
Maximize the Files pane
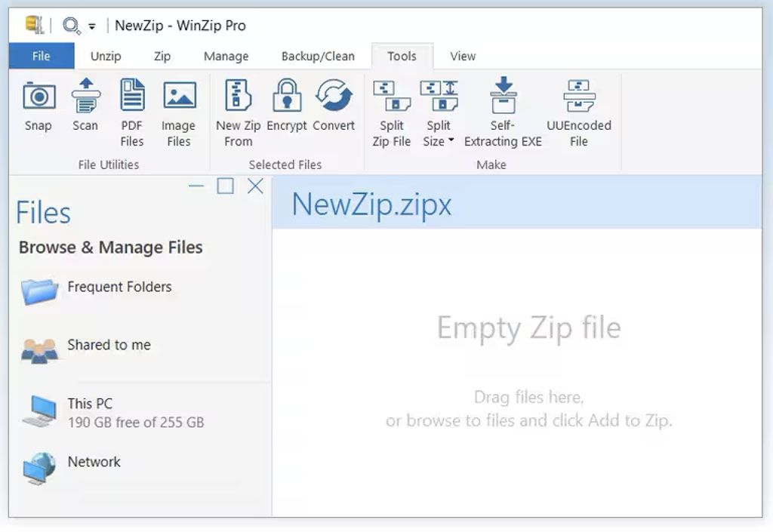click(225, 186)
